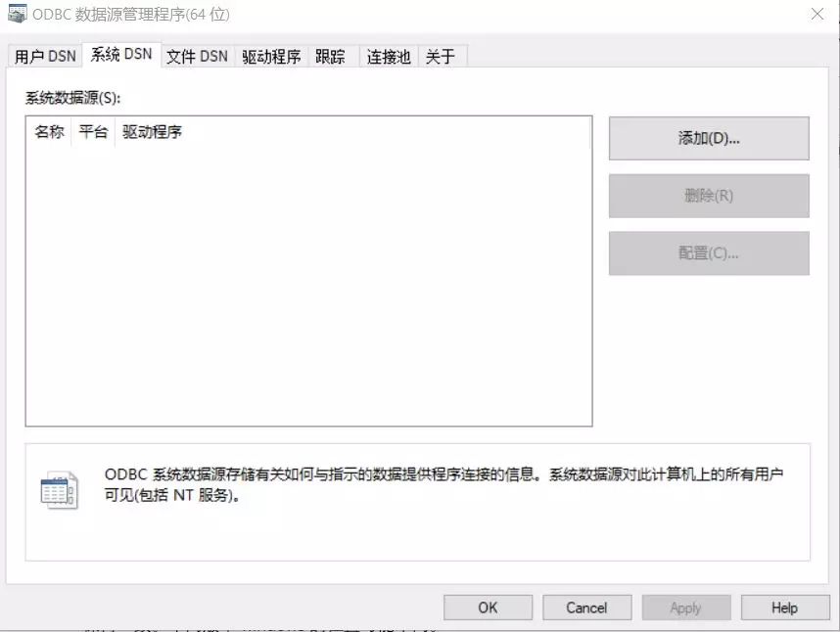840x632 pixels.
Task: Click the 添加(D) button
Action: click(709, 138)
